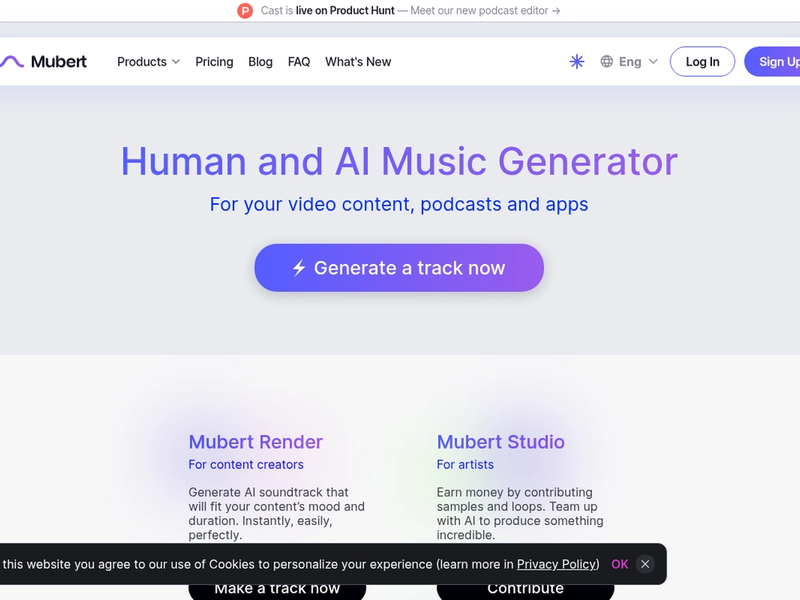Click the Mubert Render heading
This screenshot has height=600, width=800.
pos(256,442)
